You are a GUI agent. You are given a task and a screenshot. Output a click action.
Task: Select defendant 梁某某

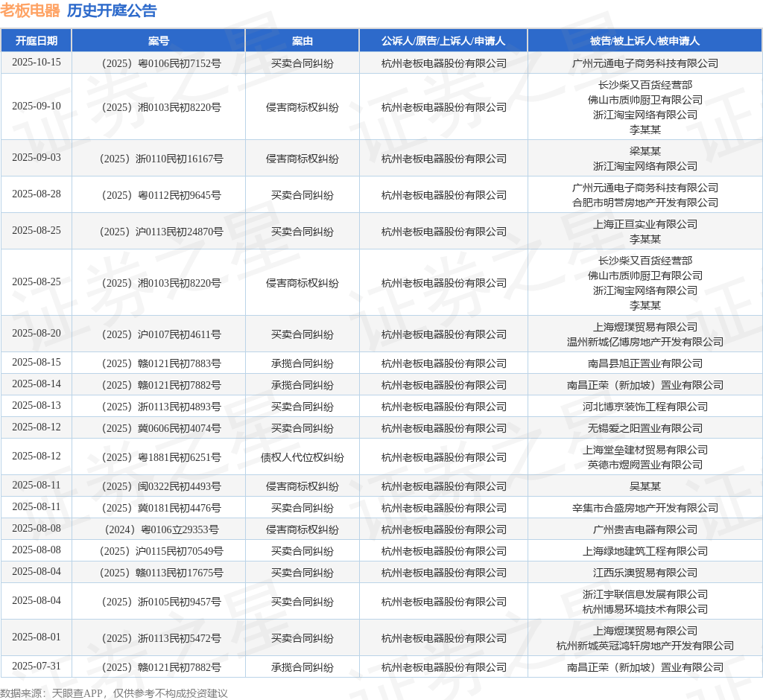click(x=645, y=151)
